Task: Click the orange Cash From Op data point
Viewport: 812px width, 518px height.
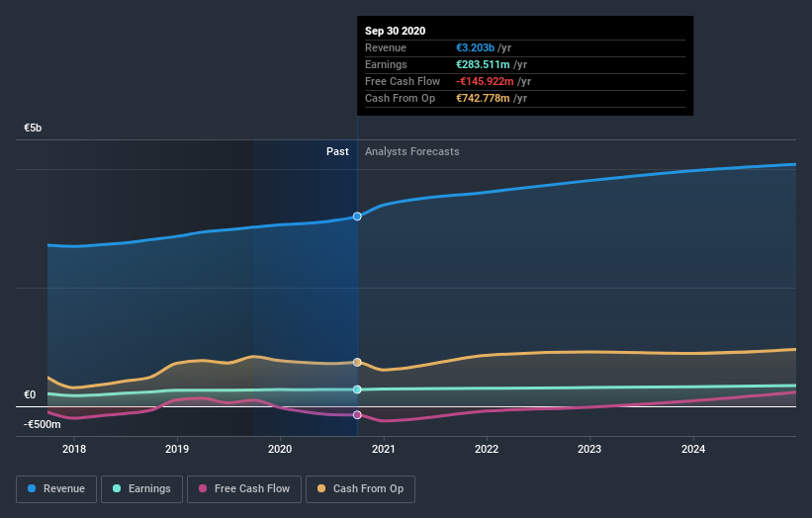Action: pos(357,362)
